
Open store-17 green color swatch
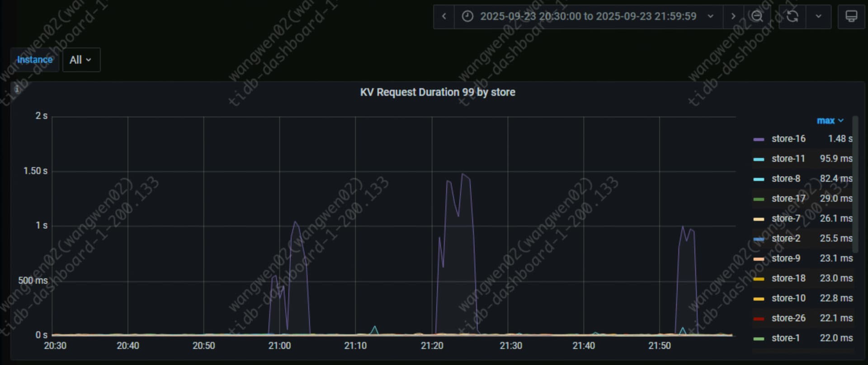point(759,199)
